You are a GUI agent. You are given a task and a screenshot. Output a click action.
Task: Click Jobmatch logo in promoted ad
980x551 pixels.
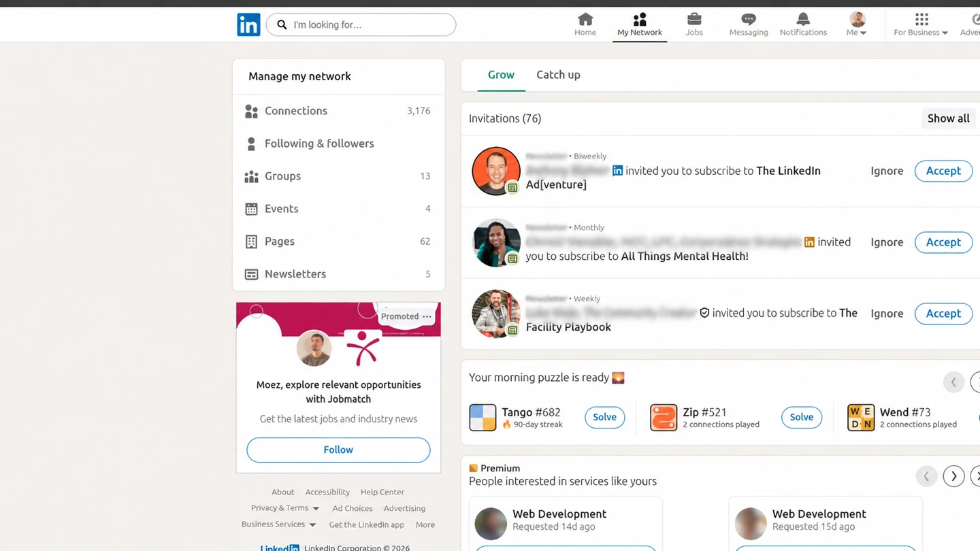coord(363,348)
